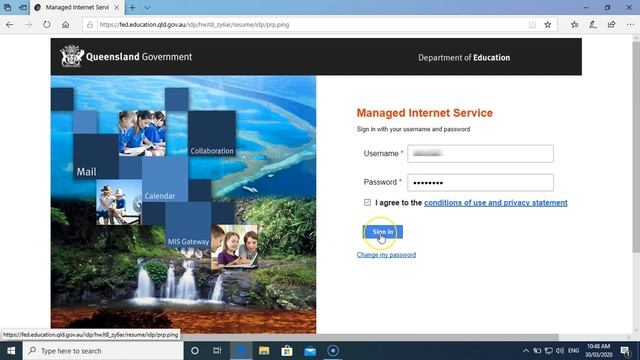This screenshot has width=640, height=360.
Task: Open File Explorer from taskbar
Action: (x=264, y=351)
